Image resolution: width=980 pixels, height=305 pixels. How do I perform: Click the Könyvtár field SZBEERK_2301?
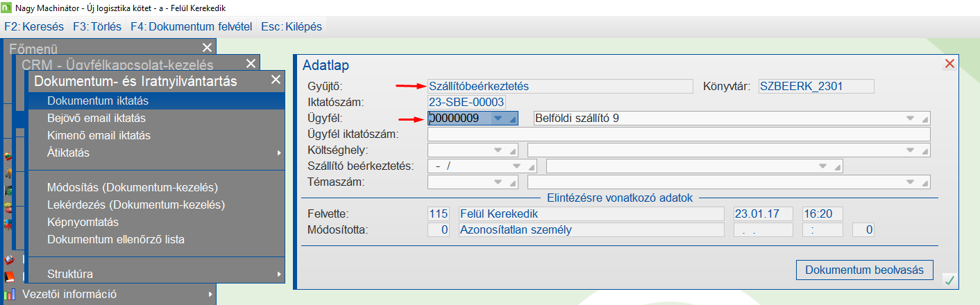coord(816,87)
